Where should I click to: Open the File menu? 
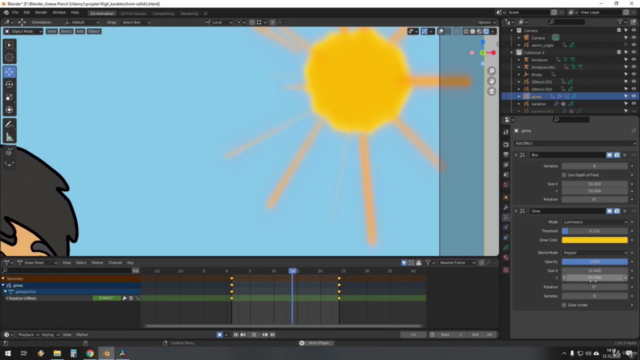click(15, 13)
